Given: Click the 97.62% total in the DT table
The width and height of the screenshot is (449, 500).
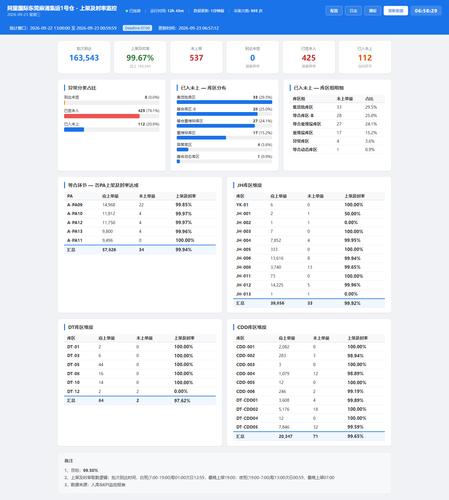Looking at the screenshot, I should pos(182,401).
